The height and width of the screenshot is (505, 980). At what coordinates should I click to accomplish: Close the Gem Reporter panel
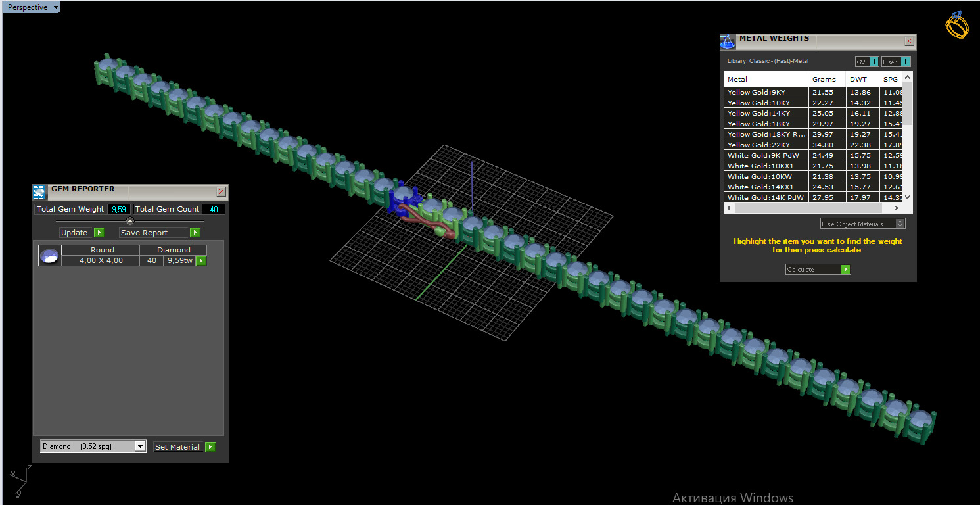(x=222, y=192)
